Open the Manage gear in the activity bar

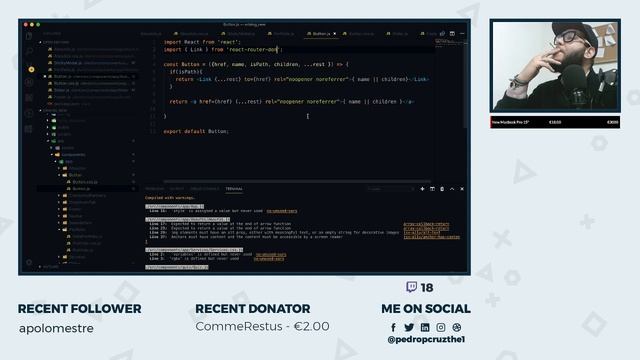tap(29, 262)
